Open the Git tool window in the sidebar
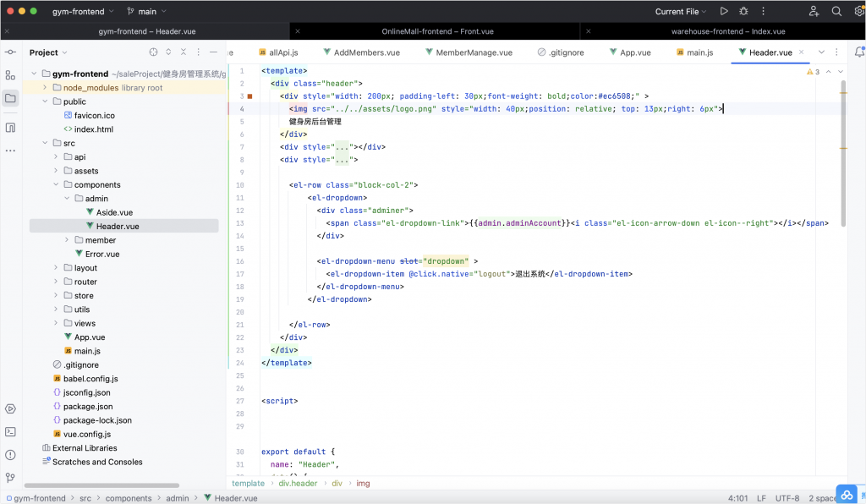 [x=10, y=477]
